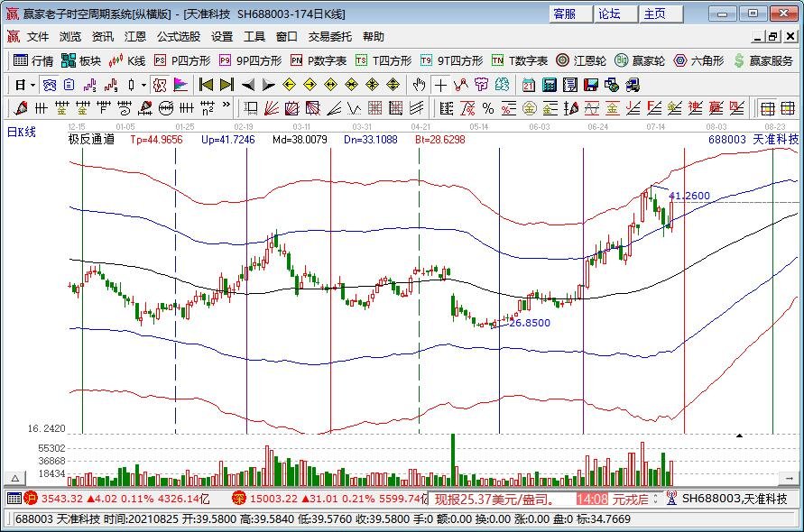The height and width of the screenshot is (532, 804).
Task: Click the small triangle button at chart bottom-left
Action: (x=14, y=477)
